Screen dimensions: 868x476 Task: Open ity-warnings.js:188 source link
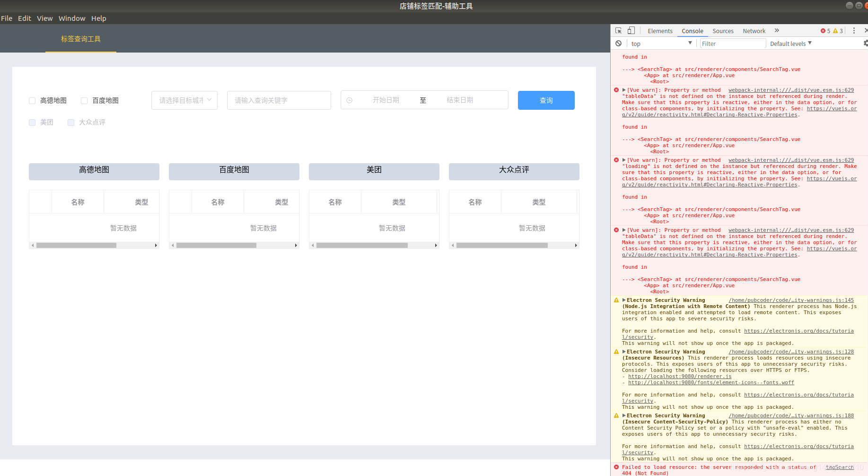tap(791, 416)
